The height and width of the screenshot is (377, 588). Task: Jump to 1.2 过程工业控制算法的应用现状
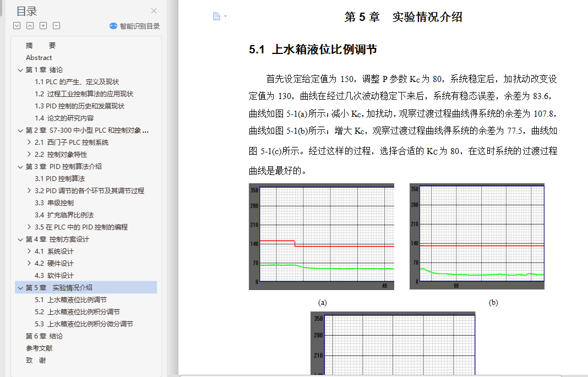click(x=84, y=94)
